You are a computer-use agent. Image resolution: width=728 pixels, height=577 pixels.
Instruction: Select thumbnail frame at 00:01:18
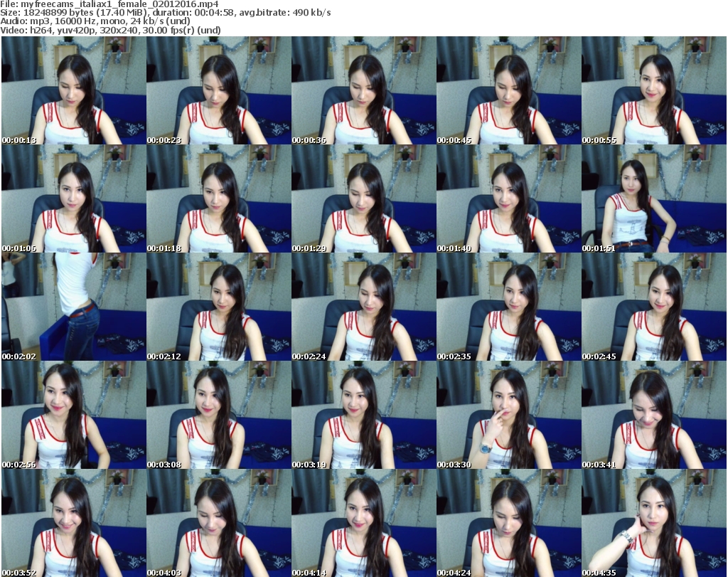[219, 198]
